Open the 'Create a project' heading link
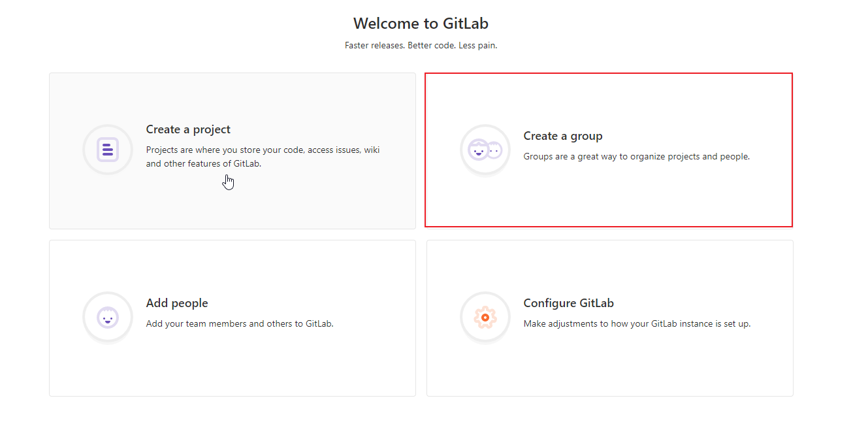This screenshot has width=868, height=426. [x=188, y=129]
